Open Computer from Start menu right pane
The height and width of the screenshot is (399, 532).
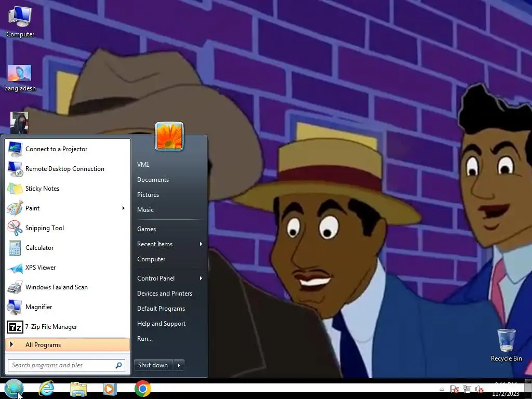(x=151, y=259)
